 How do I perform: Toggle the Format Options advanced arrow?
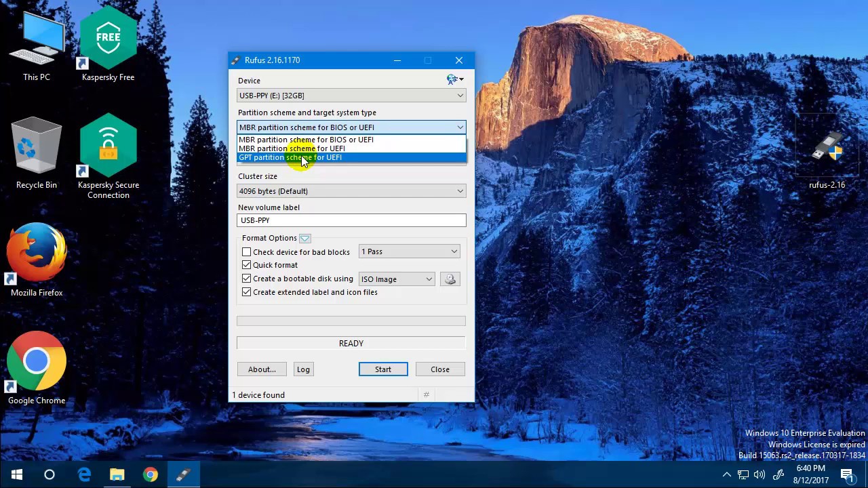click(x=305, y=239)
